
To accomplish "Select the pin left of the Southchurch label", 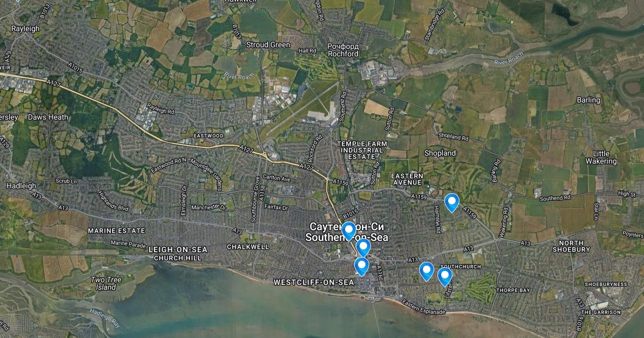I will click(426, 271).
